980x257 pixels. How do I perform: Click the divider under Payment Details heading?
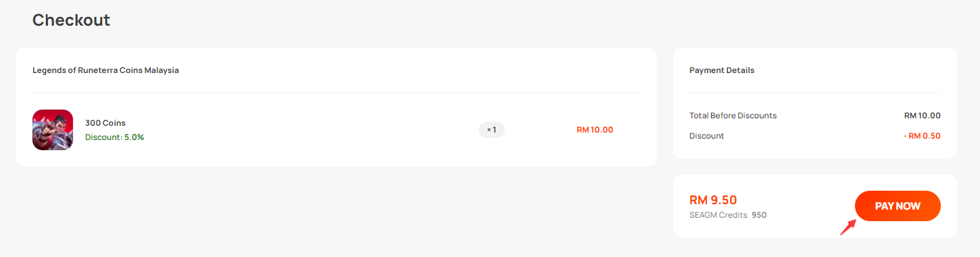coord(815,93)
